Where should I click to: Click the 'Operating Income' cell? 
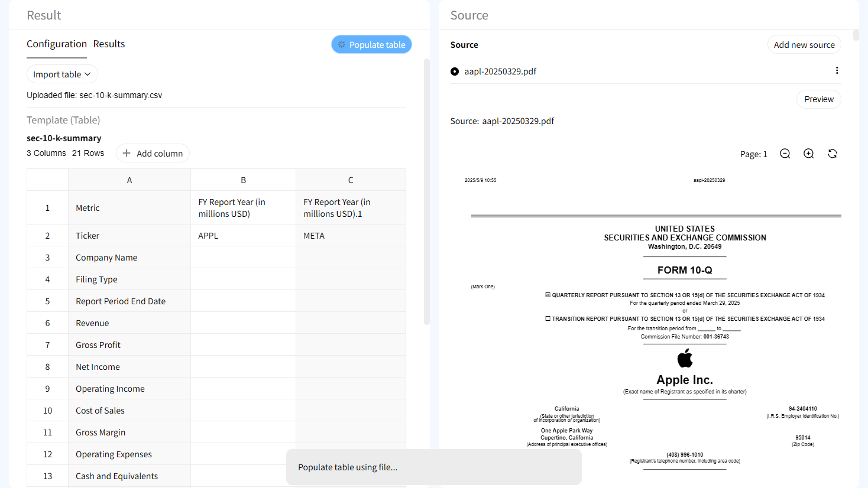(129, 389)
